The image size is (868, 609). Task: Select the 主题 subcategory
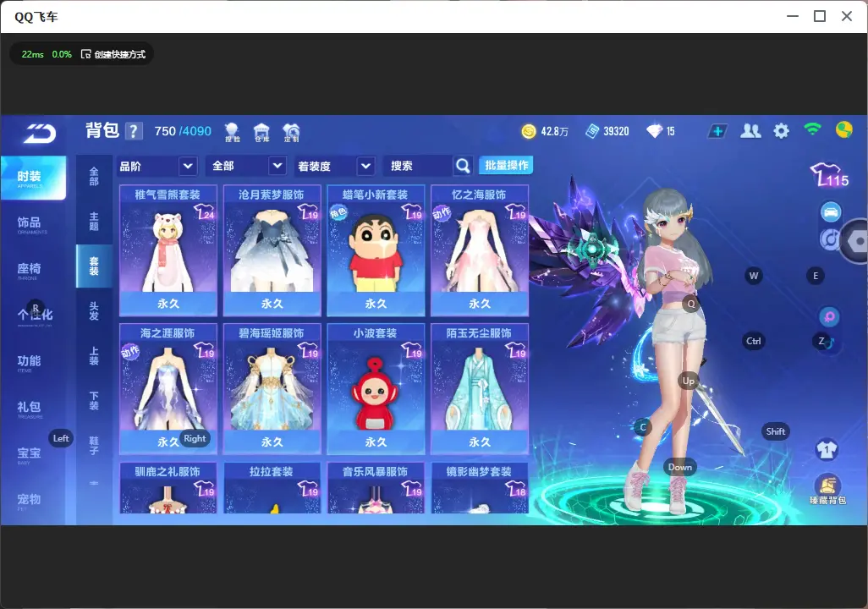[x=94, y=221]
